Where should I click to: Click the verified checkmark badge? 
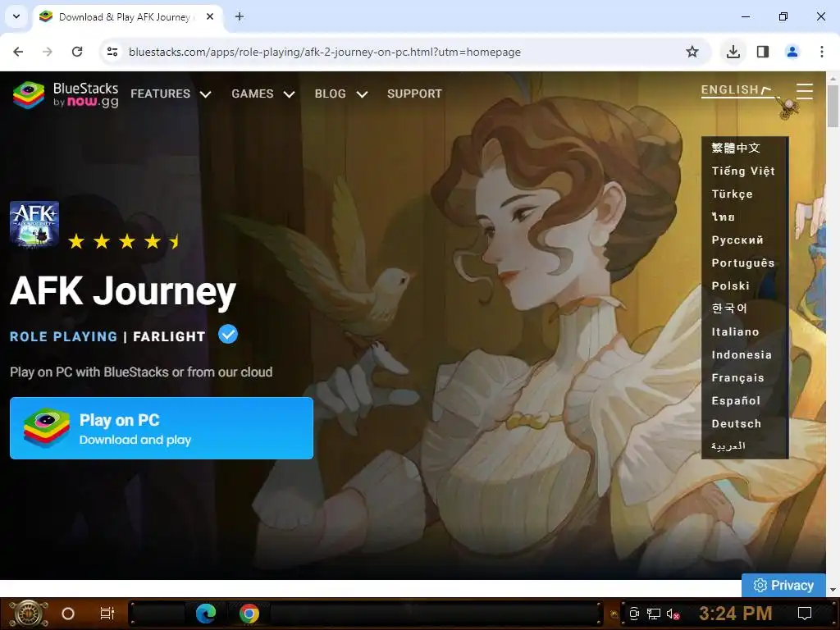coord(228,335)
